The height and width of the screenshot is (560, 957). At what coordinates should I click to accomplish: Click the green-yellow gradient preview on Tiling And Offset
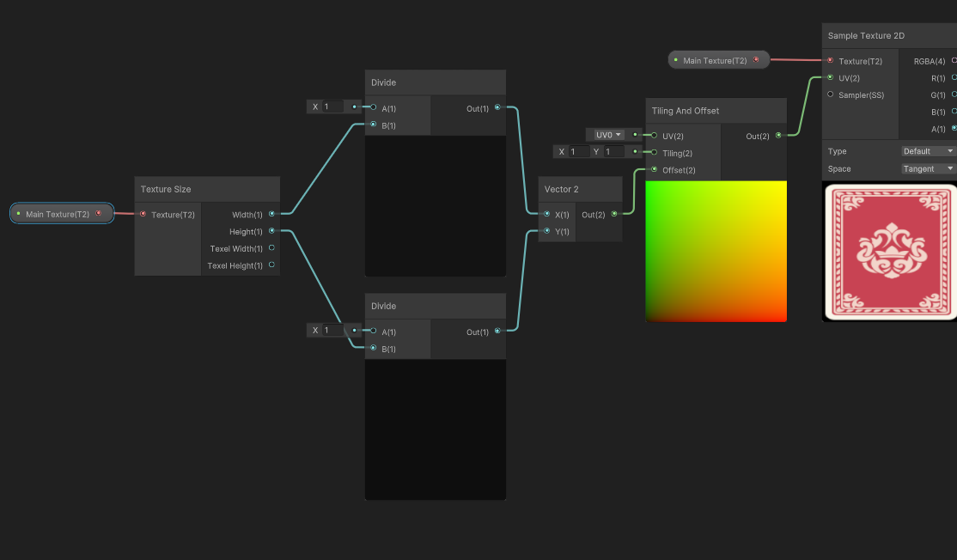(716, 251)
